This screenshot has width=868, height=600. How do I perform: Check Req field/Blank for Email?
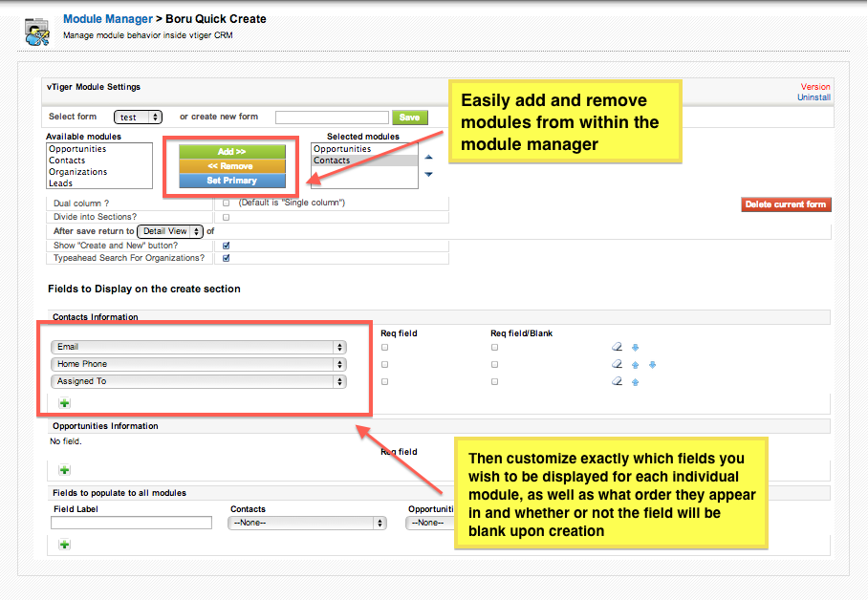pyautogui.click(x=494, y=348)
